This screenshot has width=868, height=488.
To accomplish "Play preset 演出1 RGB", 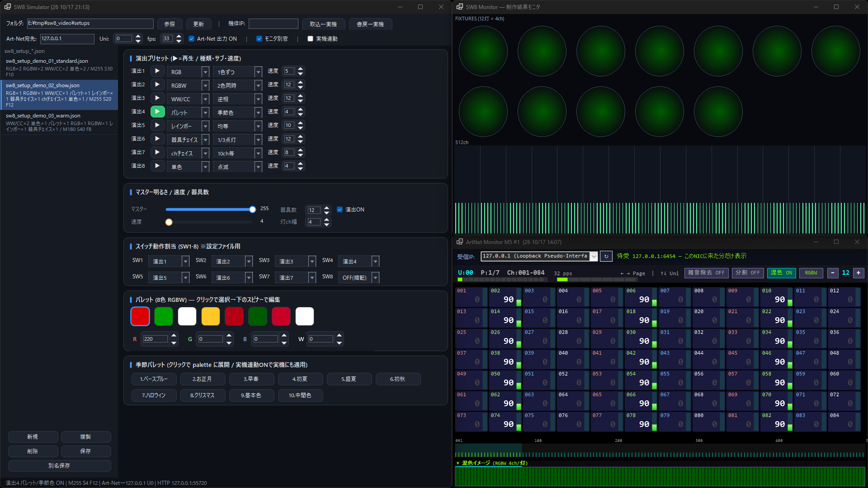I will (x=157, y=71).
